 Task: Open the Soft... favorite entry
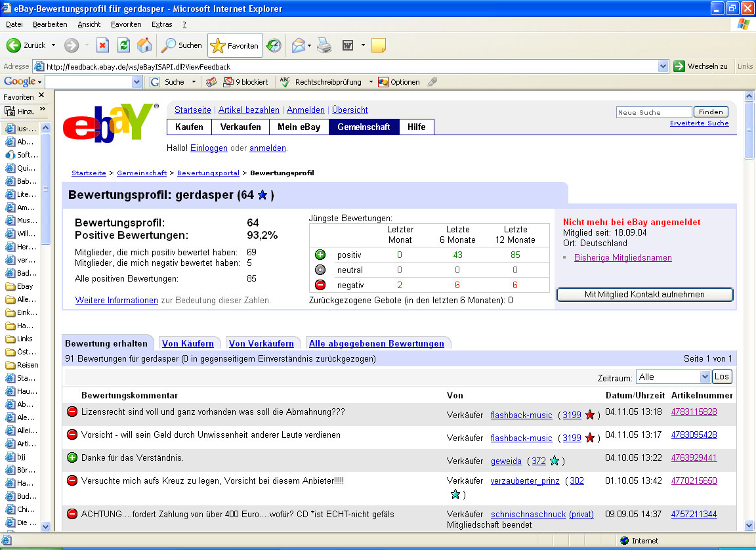[x=22, y=155]
